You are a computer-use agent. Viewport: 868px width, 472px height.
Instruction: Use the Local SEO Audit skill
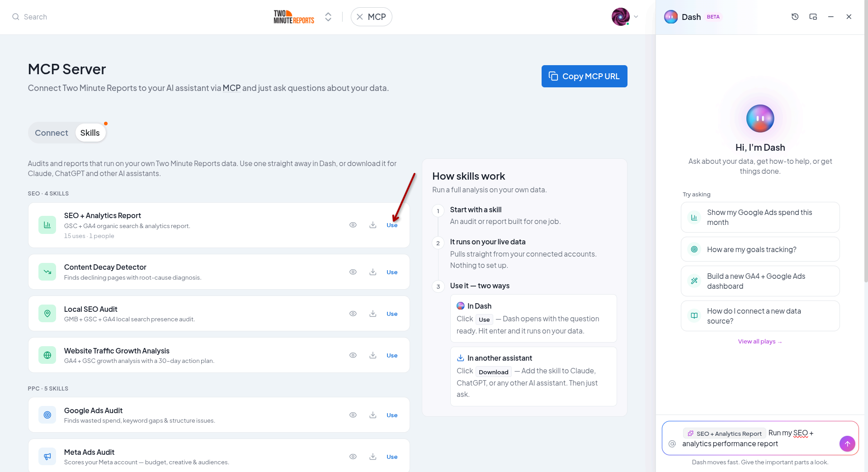[392, 314]
